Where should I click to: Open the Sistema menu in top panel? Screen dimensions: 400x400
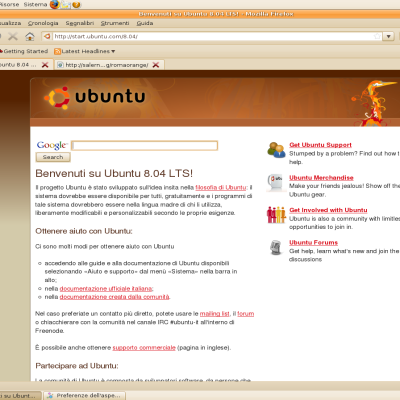35,4
